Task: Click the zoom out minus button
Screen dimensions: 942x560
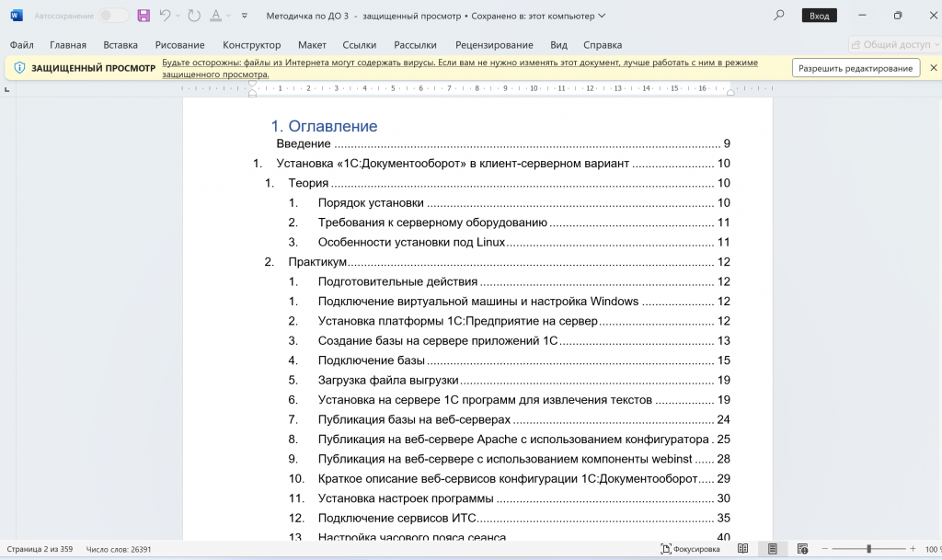Action: [825, 549]
